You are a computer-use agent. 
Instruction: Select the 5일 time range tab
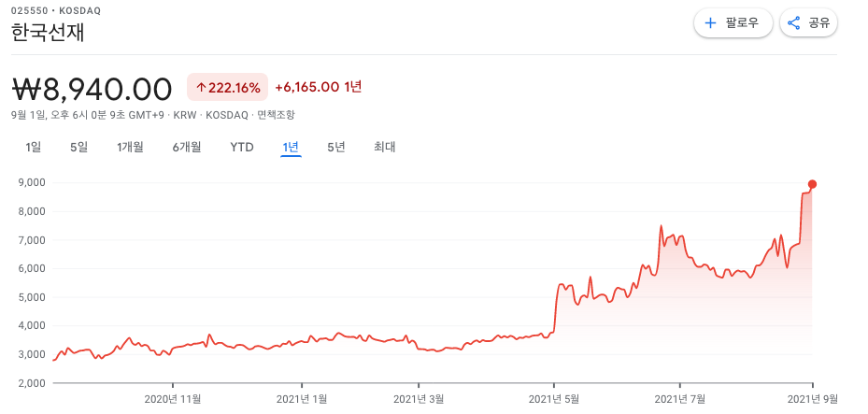(x=79, y=148)
